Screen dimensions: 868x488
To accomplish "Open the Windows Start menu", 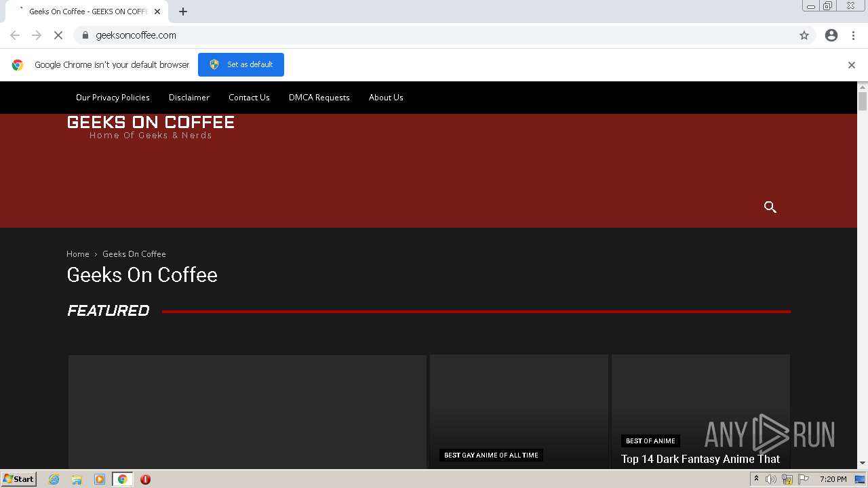I will pyautogui.click(x=19, y=479).
